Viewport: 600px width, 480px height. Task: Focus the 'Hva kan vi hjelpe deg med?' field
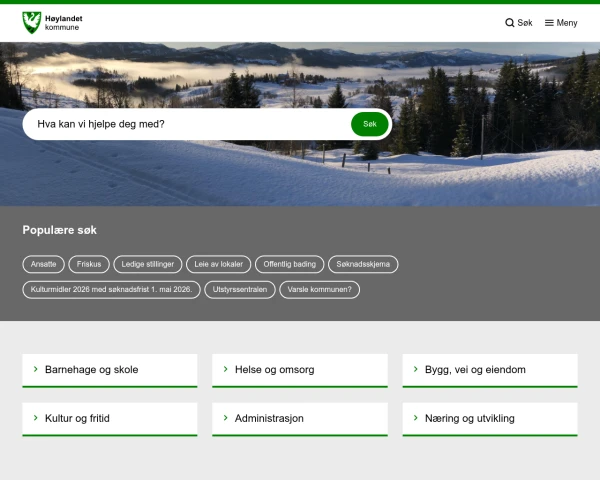pos(185,124)
